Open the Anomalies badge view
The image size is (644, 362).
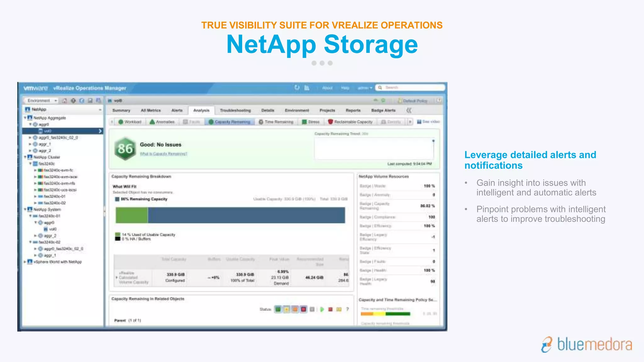162,122
